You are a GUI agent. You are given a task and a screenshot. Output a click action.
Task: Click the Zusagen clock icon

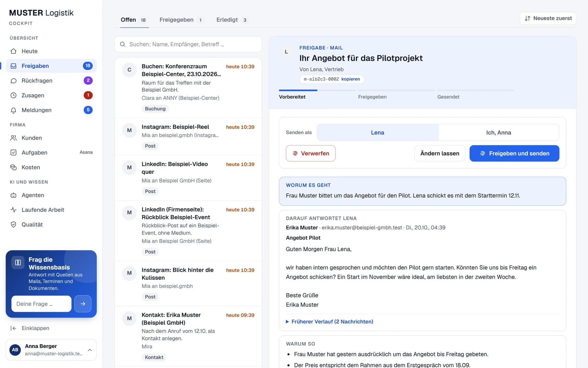(x=14, y=95)
